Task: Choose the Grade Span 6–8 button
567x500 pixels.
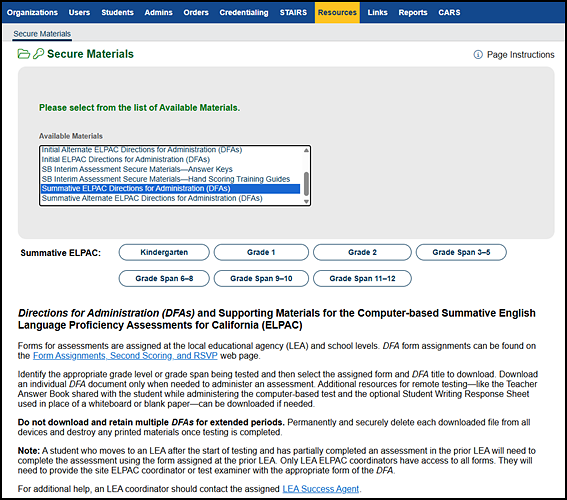Action: click(x=164, y=278)
